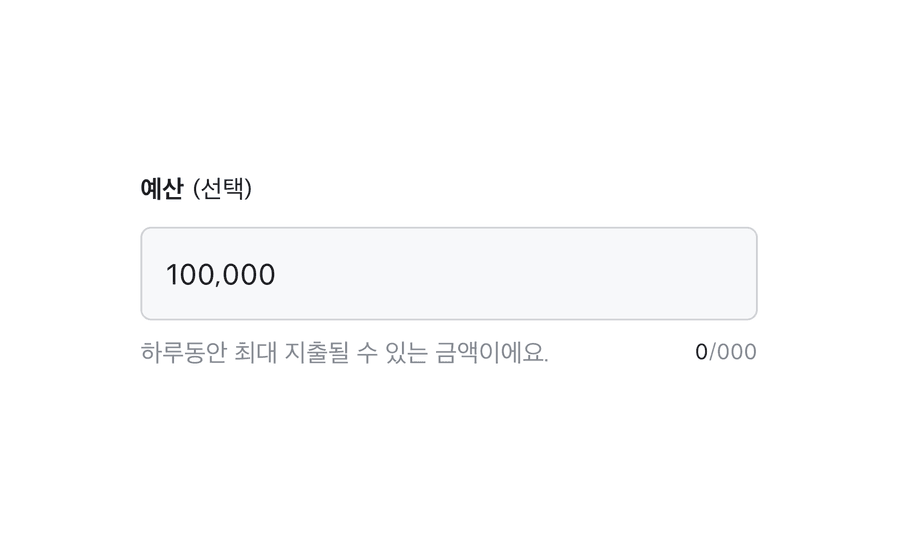The width and height of the screenshot is (900, 540).
Task: Click the word 선택 beside 예산
Action: pyautogui.click(x=222, y=188)
